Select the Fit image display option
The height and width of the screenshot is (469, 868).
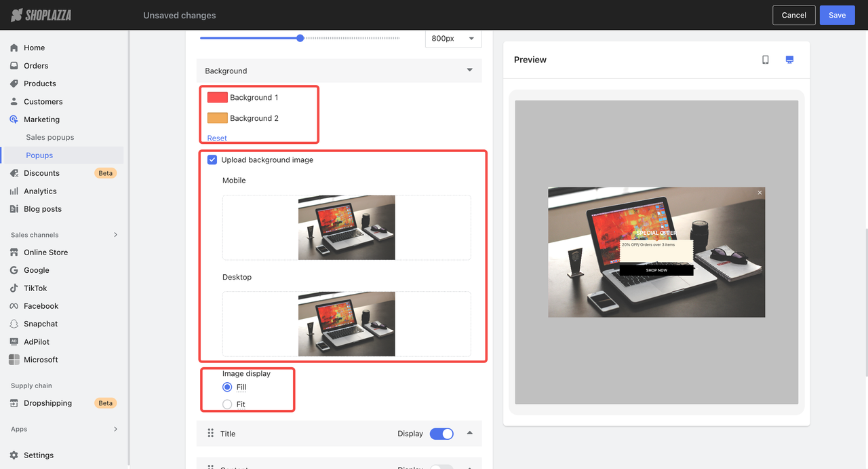(227, 405)
